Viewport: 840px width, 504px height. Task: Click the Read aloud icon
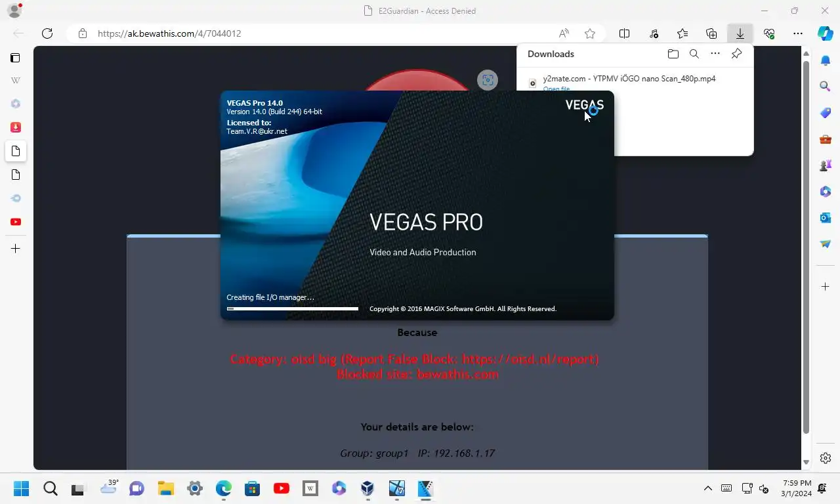pos(564,33)
